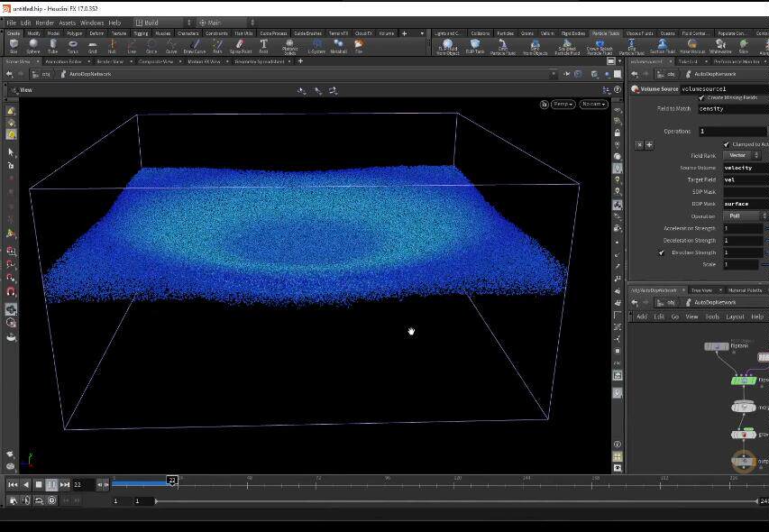This screenshot has width=769, height=532.
Task: Click the Target Field vel input
Action: click(x=746, y=180)
